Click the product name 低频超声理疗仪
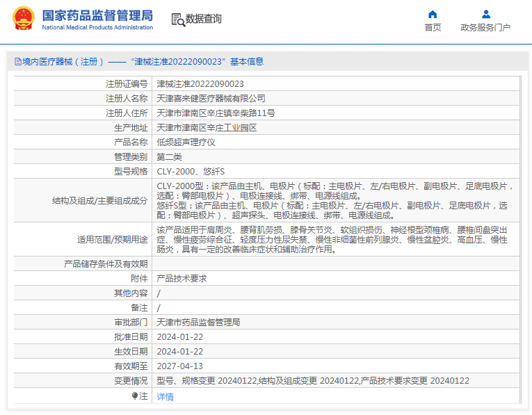Image resolution: width=532 pixels, height=415 pixels. click(x=186, y=143)
